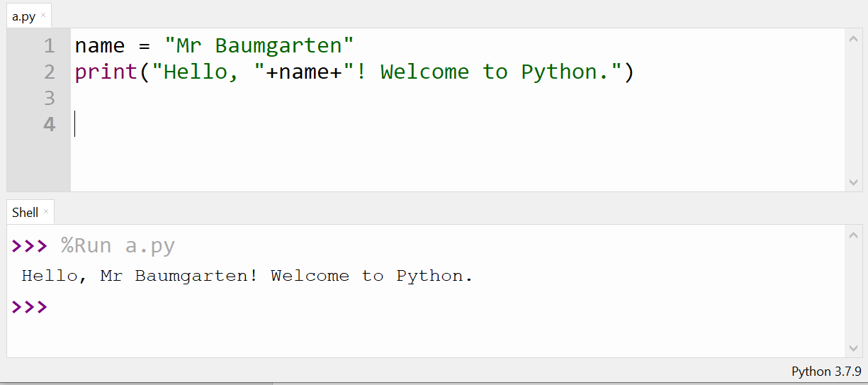868x385 pixels.
Task: Click the Shell's scroll down arrow
Action: (853, 347)
